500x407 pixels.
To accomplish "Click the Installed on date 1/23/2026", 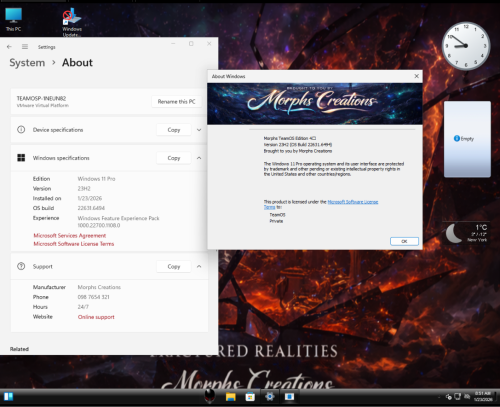I will (90, 198).
